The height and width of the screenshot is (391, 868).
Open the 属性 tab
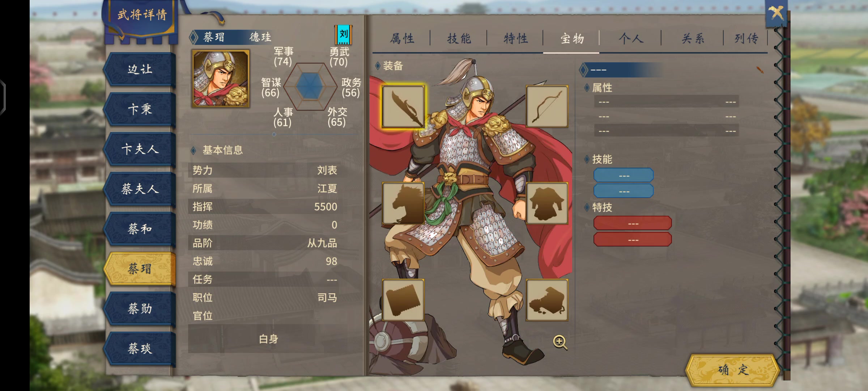(x=402, y=38)
